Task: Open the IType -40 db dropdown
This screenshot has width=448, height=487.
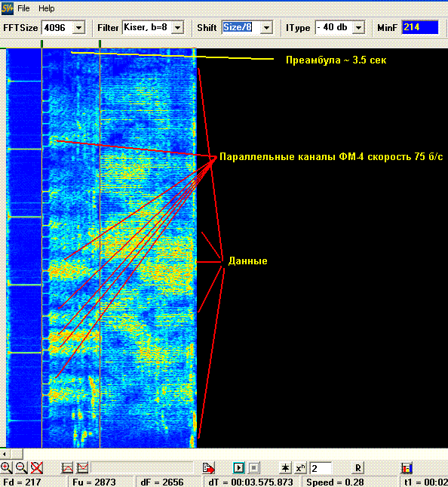Action: click(358, 28)
